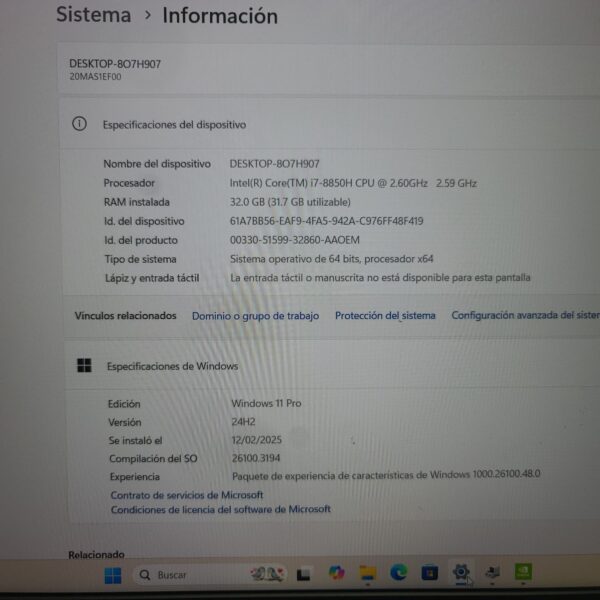This screenshot has height=600, width=600.
Task: Click the Edición label
Action: (x=124, y=404)
